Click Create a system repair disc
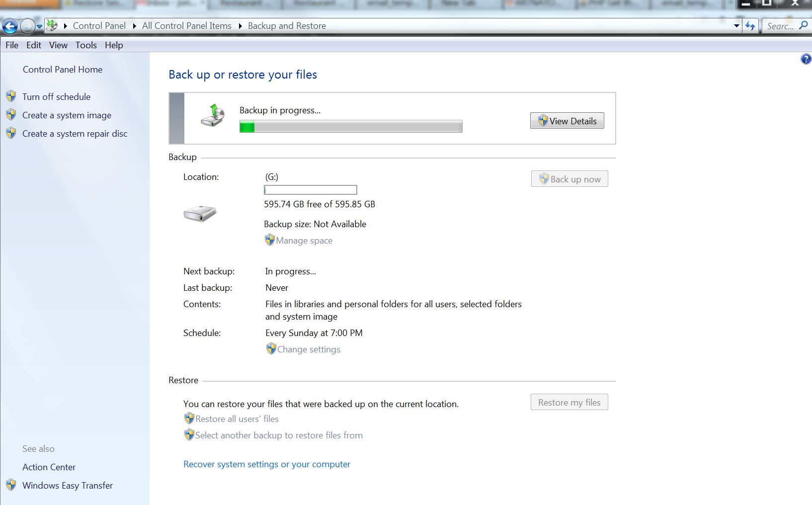The image size is (812, 505). (x=75, y=134)
